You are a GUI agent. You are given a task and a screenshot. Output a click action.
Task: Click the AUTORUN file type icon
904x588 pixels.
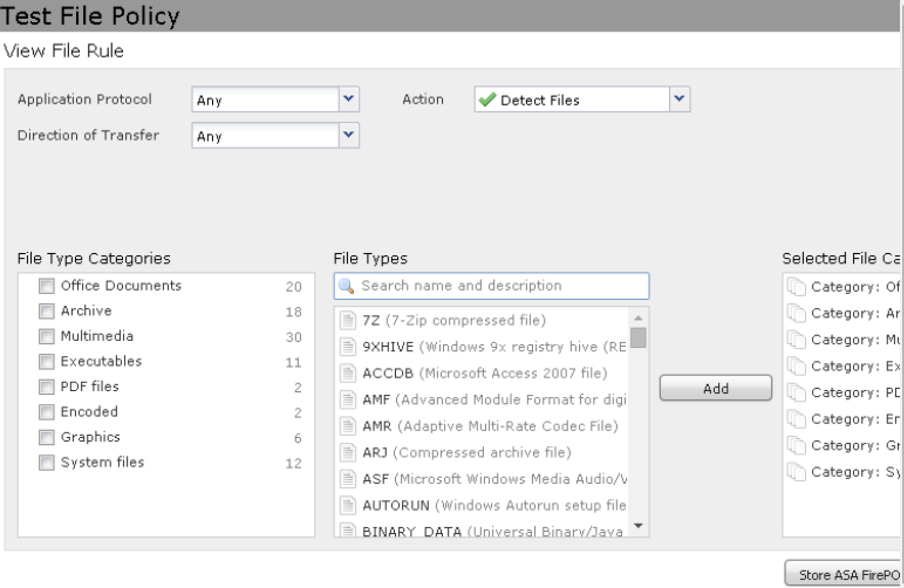tap(348, 505)
